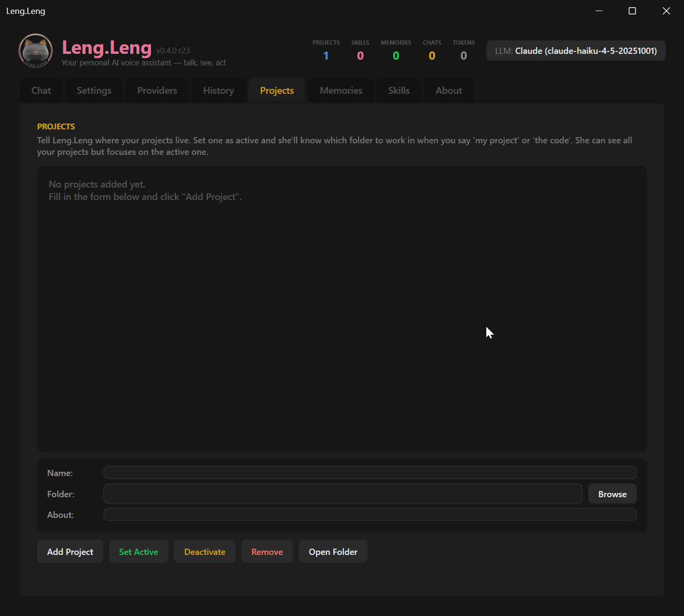Switch to the Skills tab

(399, 90)
